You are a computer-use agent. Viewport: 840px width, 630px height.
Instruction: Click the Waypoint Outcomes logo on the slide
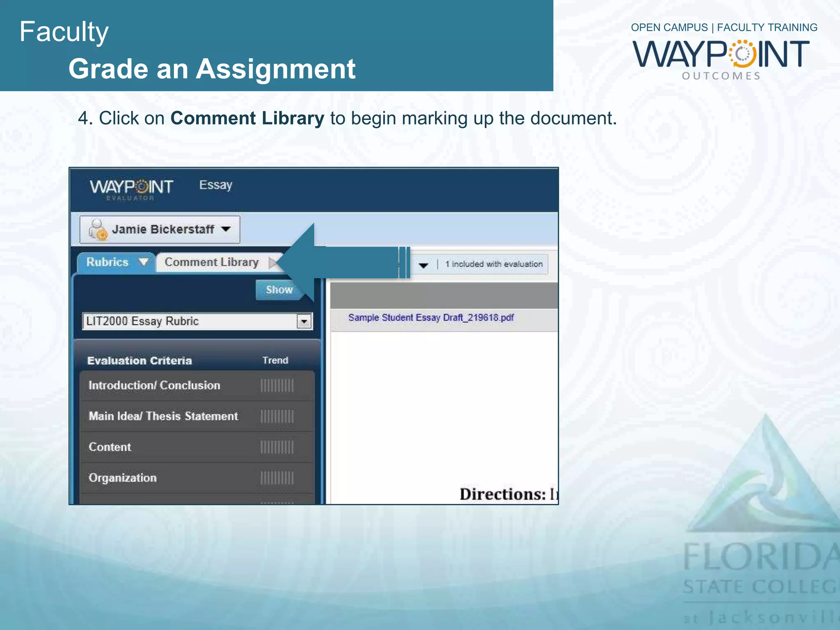[721, 59]
